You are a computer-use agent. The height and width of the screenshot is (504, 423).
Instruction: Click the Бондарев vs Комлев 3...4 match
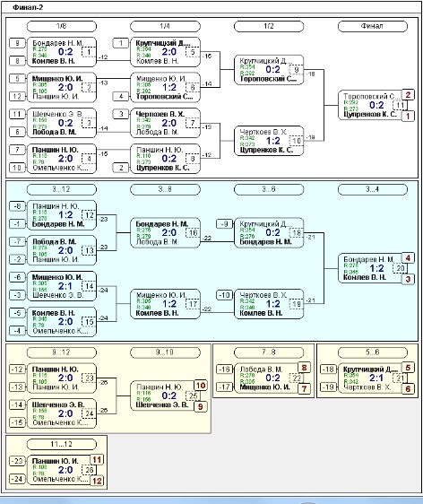[373, 268]
